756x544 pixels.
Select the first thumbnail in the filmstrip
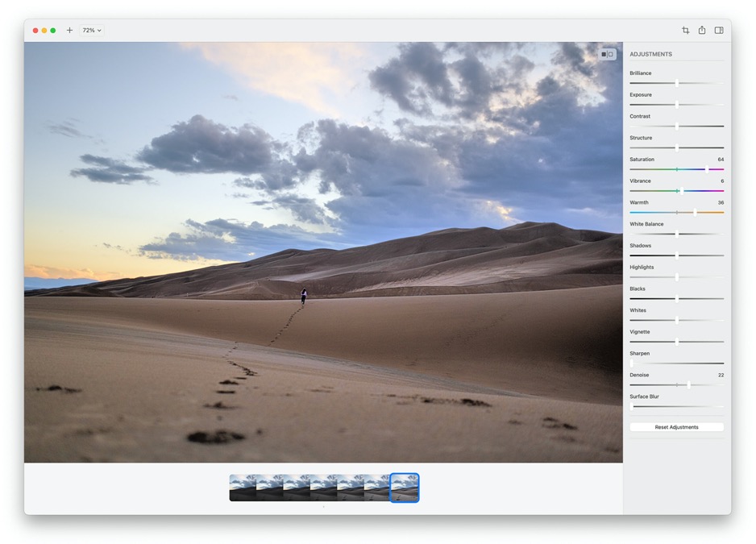tap(243, 488)
